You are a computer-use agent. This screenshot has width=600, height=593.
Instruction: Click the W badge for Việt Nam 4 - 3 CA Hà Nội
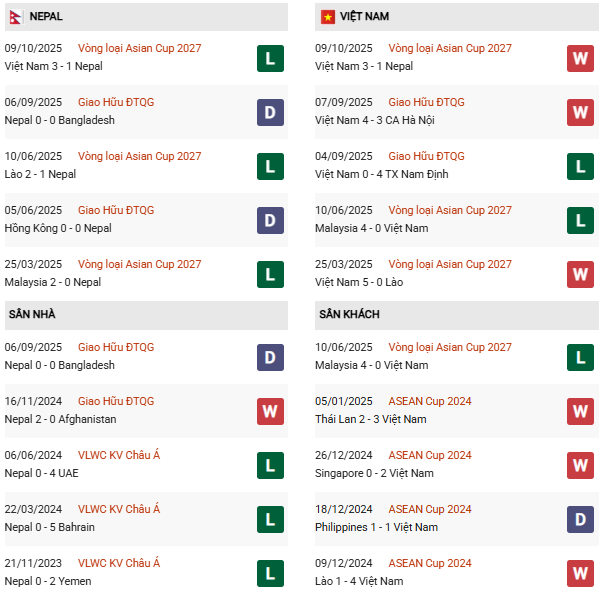pos(580,112)
